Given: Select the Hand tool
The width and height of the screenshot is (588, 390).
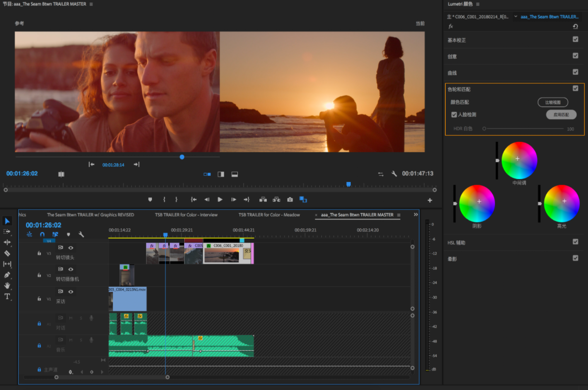Looking at the screenshot, I should click(7, 285).
